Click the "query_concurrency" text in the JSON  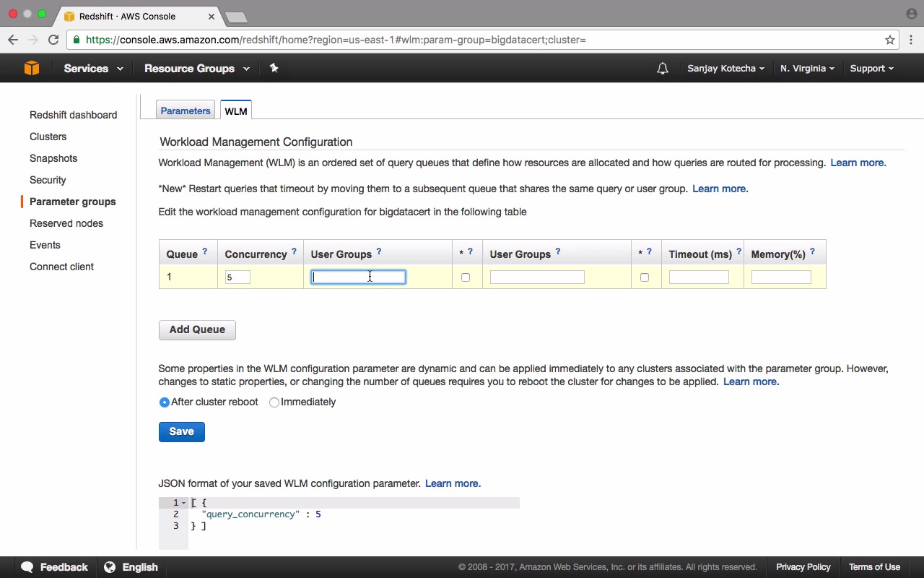pos(250,514)
